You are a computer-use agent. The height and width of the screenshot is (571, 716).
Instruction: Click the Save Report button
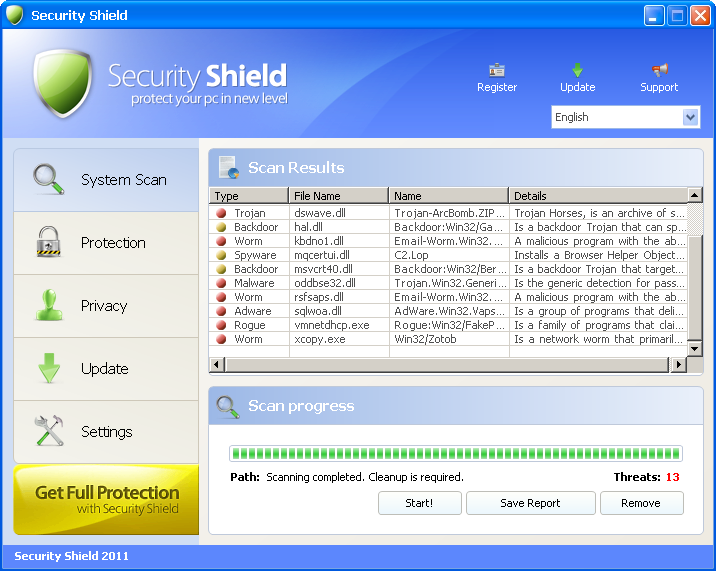click(531, 503)
